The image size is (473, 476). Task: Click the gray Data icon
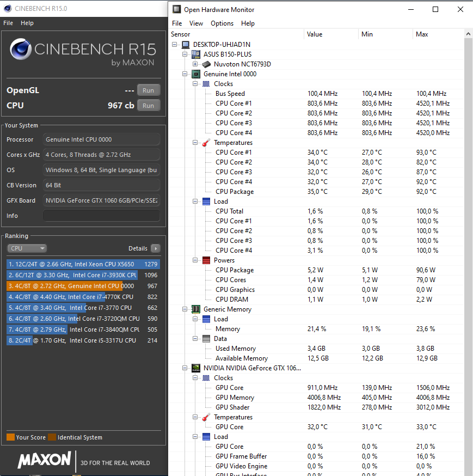click(206, 339)
